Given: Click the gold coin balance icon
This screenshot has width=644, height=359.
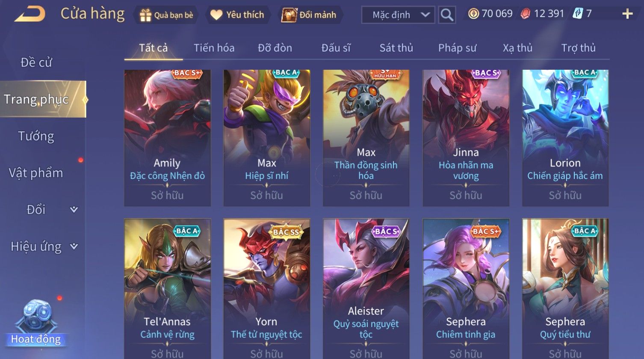Looking at the screenshot, I should click(x=473, y=14).
